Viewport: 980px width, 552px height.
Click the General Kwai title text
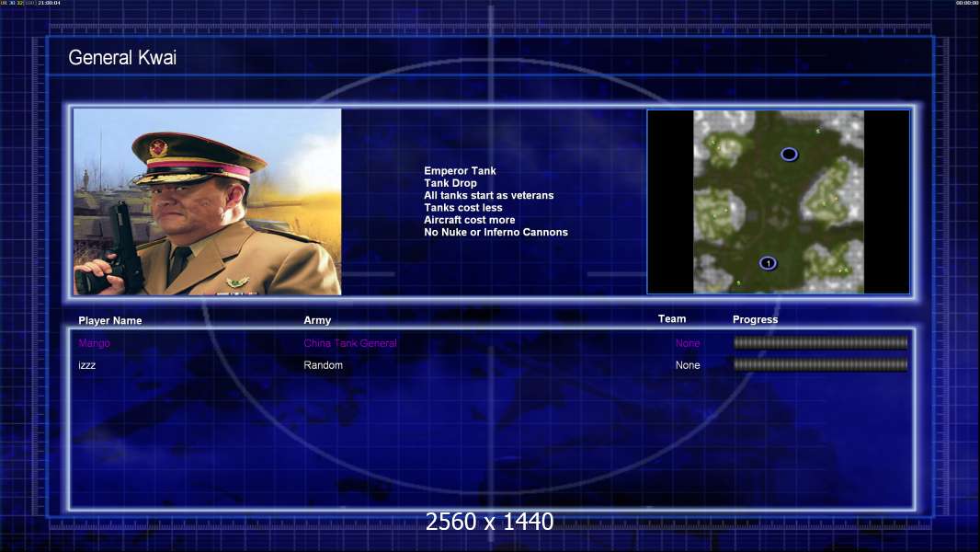(122, 58)
